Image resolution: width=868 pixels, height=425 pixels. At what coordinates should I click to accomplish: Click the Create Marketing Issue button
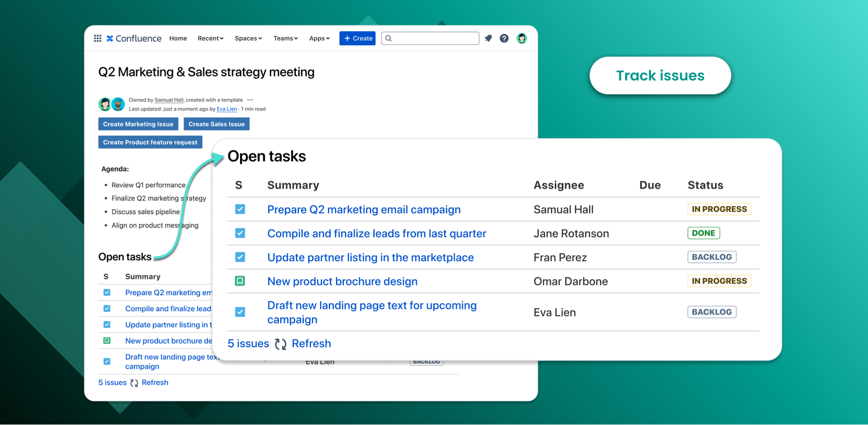point(138,124)
